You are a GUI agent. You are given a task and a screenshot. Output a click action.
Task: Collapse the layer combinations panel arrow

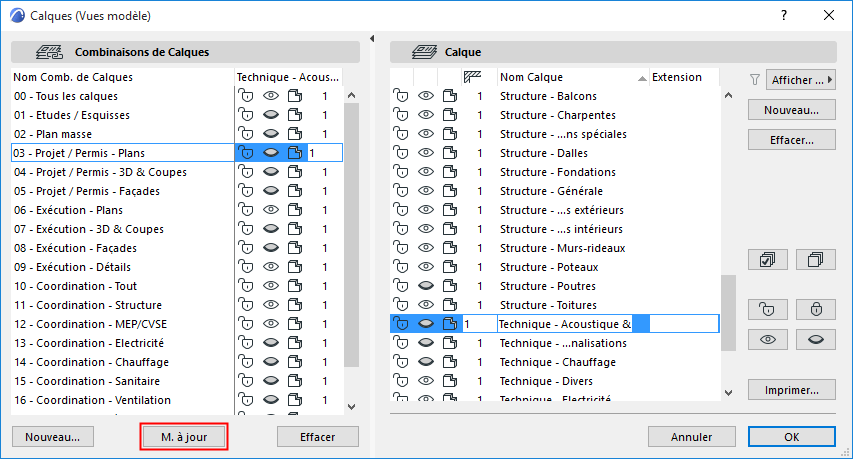click(372, 39)
